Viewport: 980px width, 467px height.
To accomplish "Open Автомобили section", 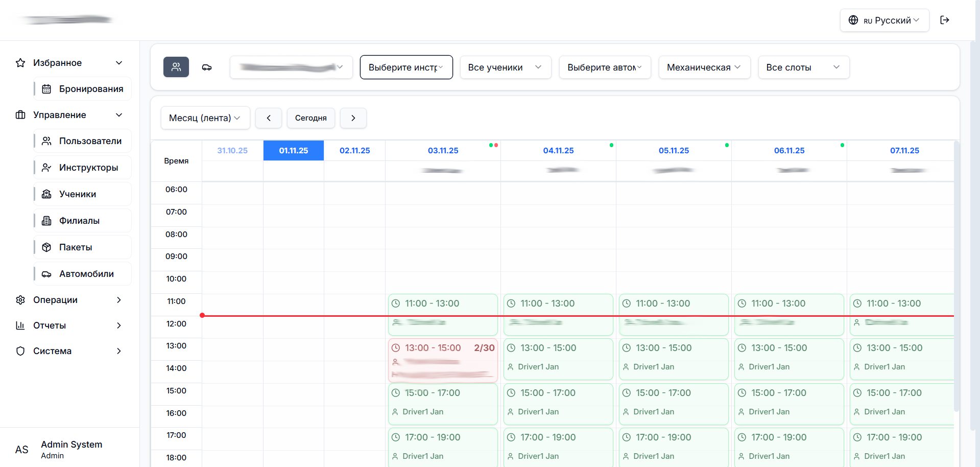I will tap(83, 274).
